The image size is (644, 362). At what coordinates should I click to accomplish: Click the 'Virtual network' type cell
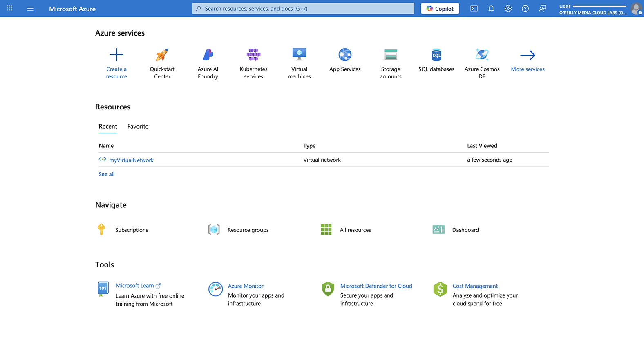322,160
